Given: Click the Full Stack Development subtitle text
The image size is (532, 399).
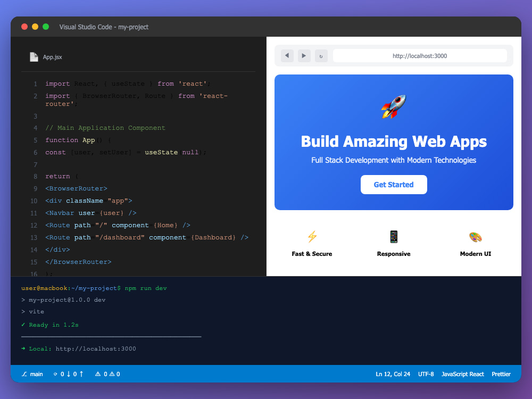Looking at the screenshot, I should (394, 160).
